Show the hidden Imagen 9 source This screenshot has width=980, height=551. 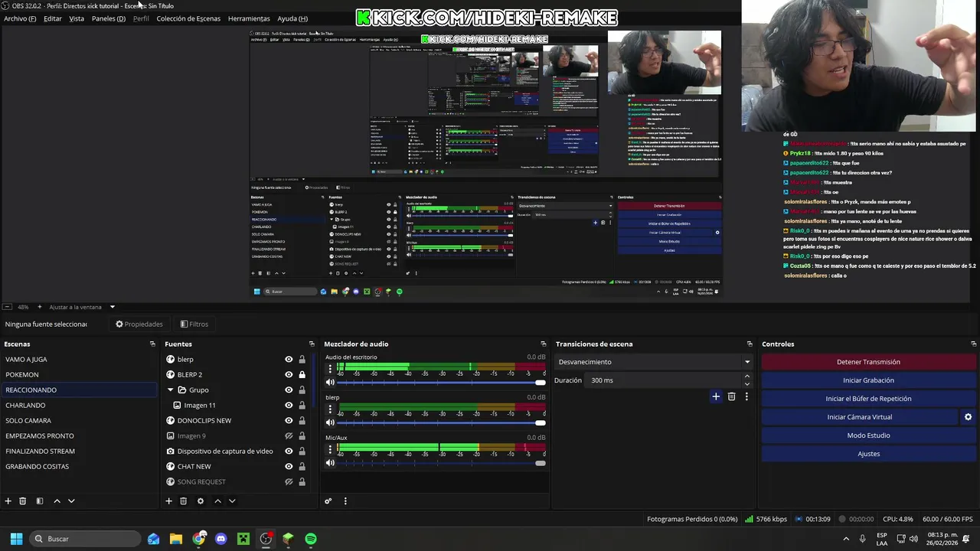tap(289, 436)
